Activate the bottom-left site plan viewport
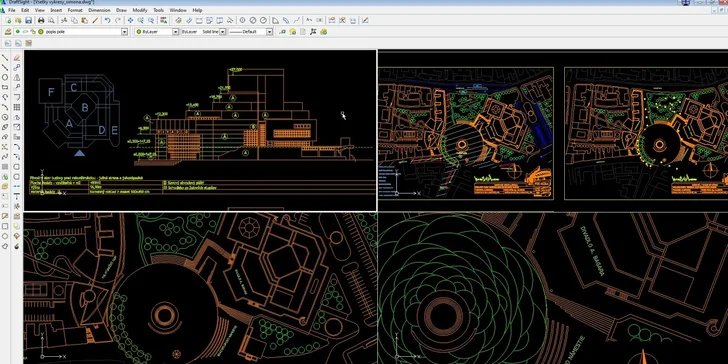This screenshot has height=364, width=728. pyautogui.click(x=200, y=288)
